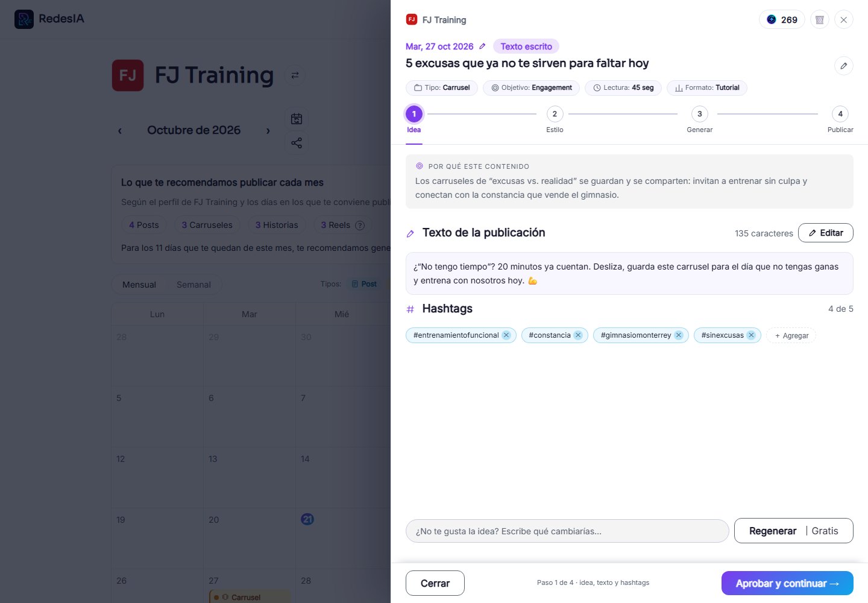The height and width of the screenshot is (603, 868).
Task: Click the Tipo: Carrusel chip
Action: tap(442, 88)
